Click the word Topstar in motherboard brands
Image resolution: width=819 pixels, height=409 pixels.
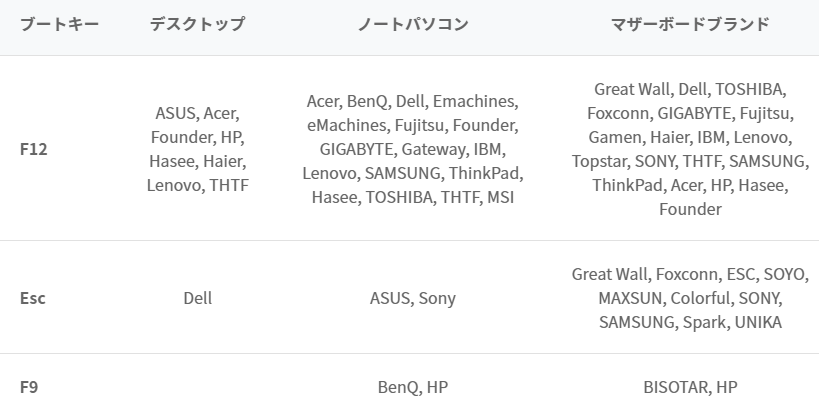coord(600,161)
